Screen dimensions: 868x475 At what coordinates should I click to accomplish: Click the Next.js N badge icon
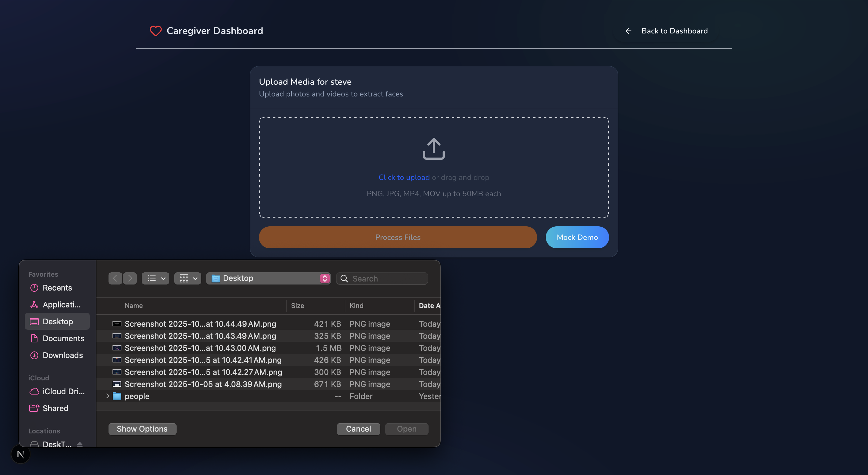(x=20, y=454)
